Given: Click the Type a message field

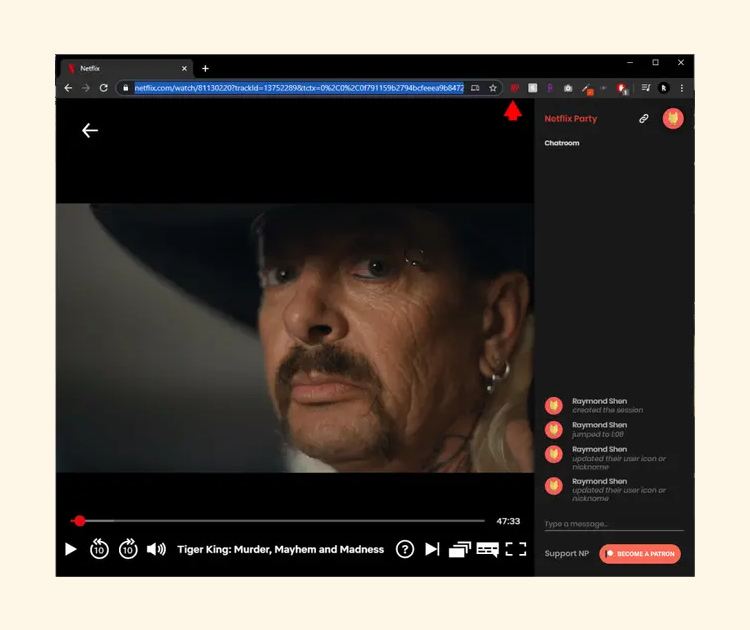Looking at the screenshot, I should (x=614, y=524).
